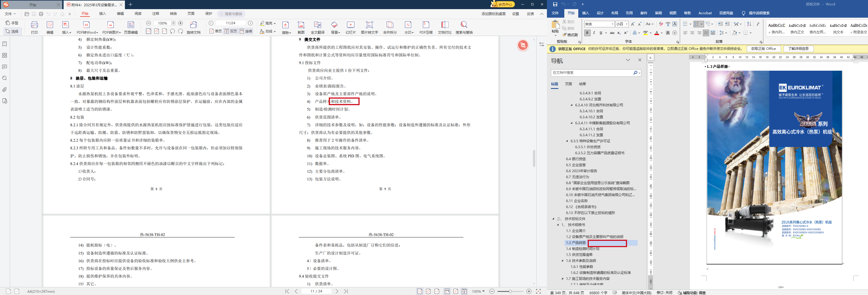Toggle strikethrough formatting in Word
This screenshot has width=868, height=295.
[612, 33]
